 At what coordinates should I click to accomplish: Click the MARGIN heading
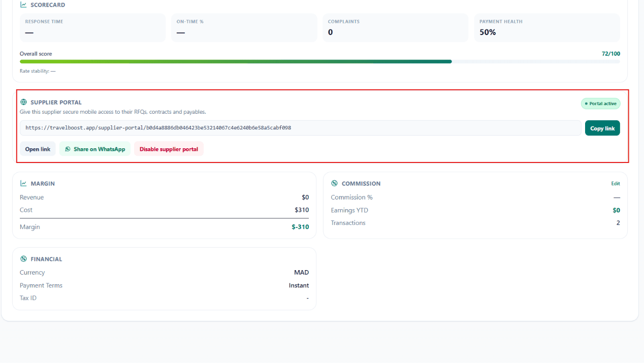(43, 184)
